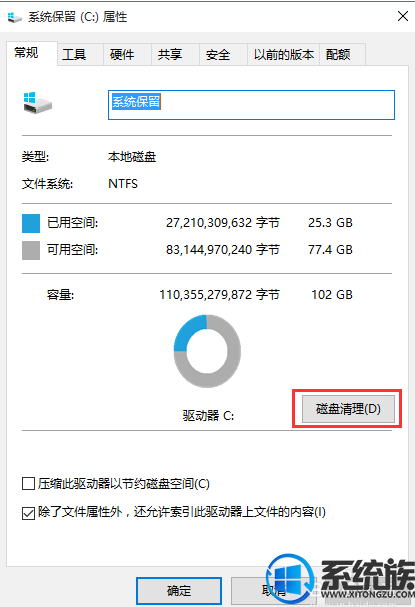Viewport: 415px width, 607px height.
Task: Click the drive name text field
Action: pyautogui.click(x=251, y=105)
